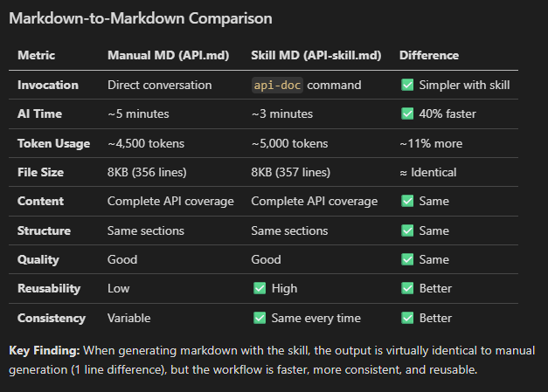
Task: Select the "Manual MD (API.md)" column header
Action: point(168,55)
